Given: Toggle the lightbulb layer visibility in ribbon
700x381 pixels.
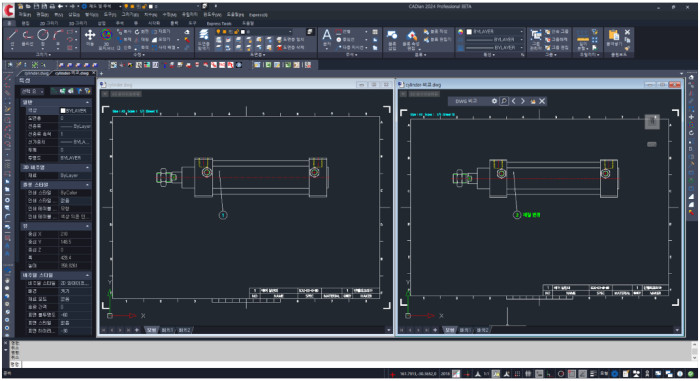Looking at the screenshot, I should [x=218, y=32].
